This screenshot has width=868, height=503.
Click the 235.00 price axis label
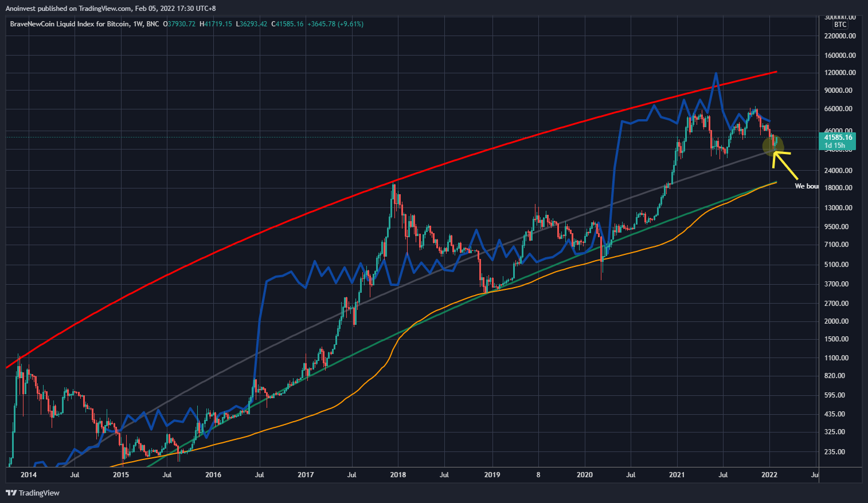click(x=835, y=452)
